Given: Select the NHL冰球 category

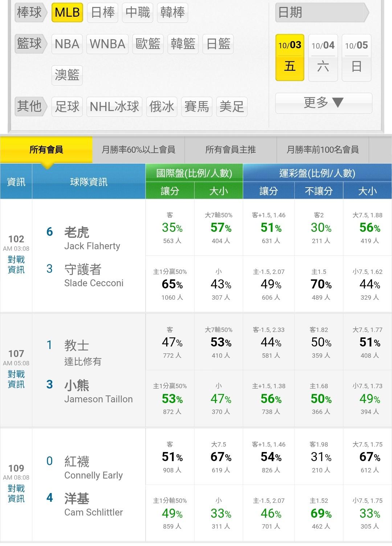Looking at the screenshot, I should 114,107.
